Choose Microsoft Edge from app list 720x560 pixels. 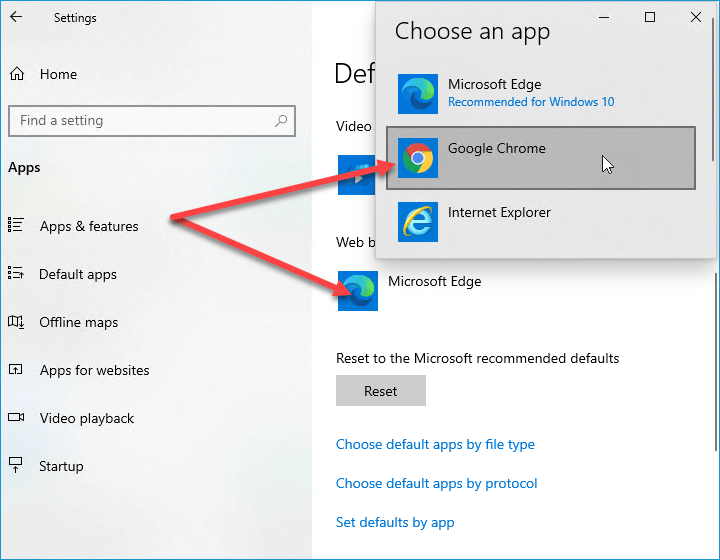click(540, 94)
